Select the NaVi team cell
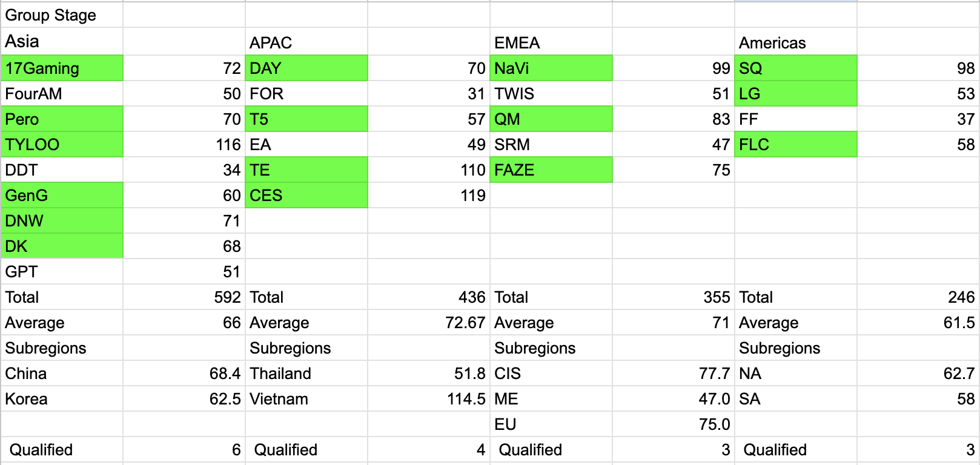The height and width of the screenshot is (465, 980). [551, 68]
